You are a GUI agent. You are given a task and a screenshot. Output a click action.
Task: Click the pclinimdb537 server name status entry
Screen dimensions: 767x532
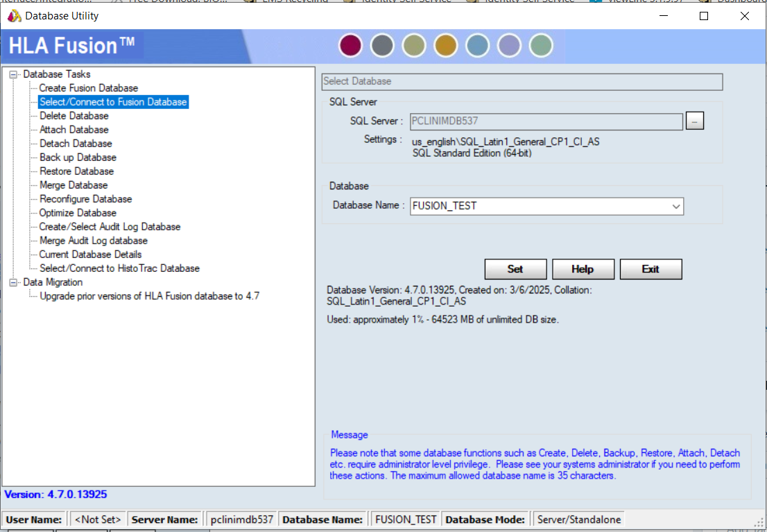242,520
